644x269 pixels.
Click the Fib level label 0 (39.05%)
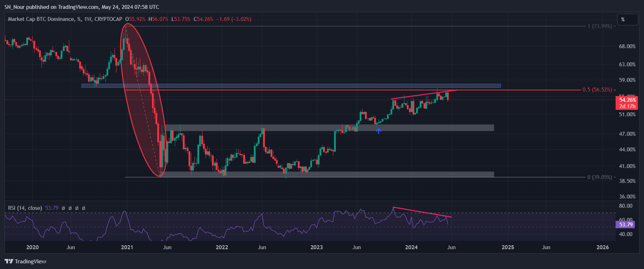pyautogui.click(x=600, y=177)
